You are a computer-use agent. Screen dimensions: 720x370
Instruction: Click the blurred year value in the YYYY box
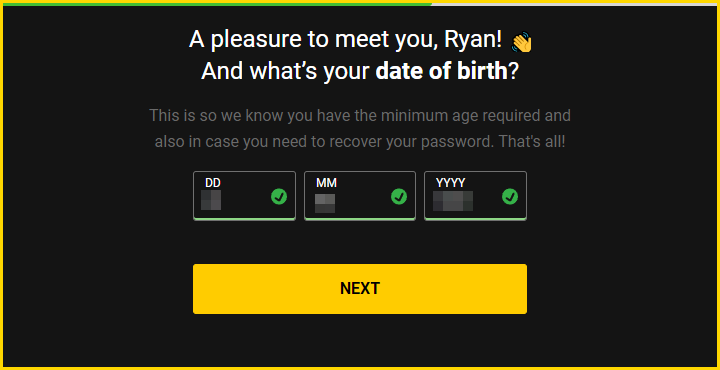453,201
